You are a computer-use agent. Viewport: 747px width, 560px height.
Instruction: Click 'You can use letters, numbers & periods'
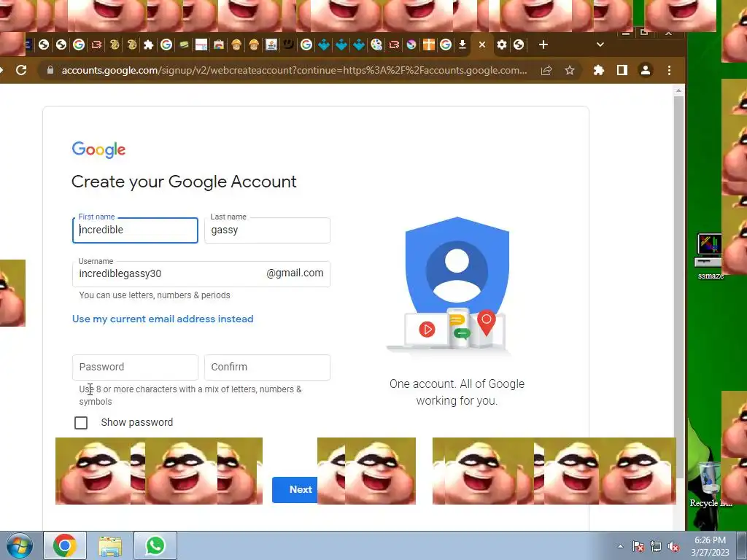pos(155,295)
